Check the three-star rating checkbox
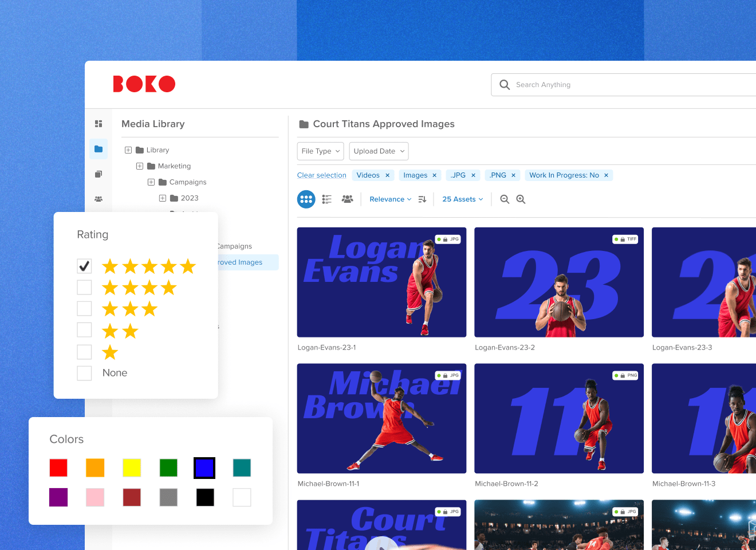The image size is (756, 550). tap(84, 309)
